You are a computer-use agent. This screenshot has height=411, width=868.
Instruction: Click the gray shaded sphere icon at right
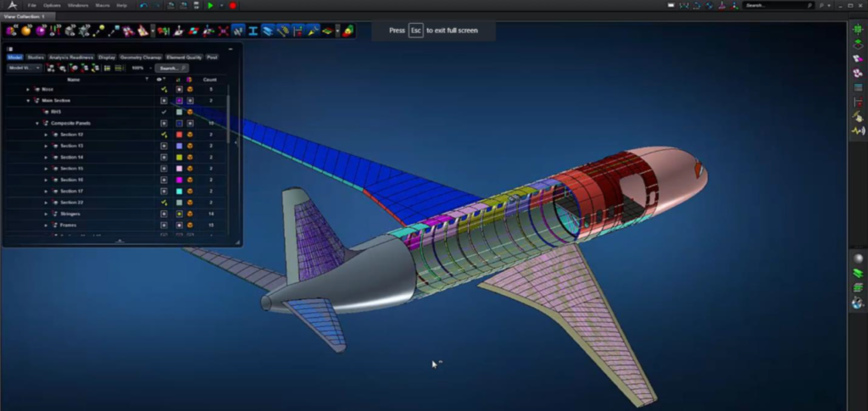857,258
